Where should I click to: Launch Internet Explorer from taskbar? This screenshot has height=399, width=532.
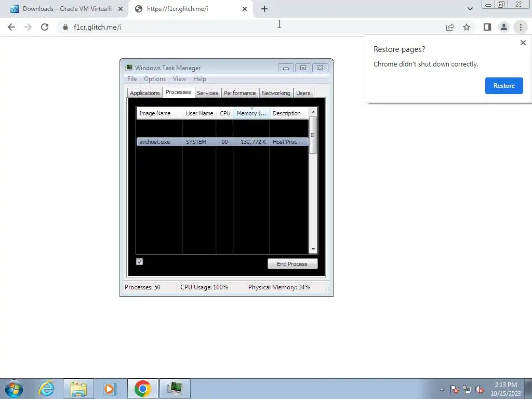pyautogui.click(x=46, y=389)
